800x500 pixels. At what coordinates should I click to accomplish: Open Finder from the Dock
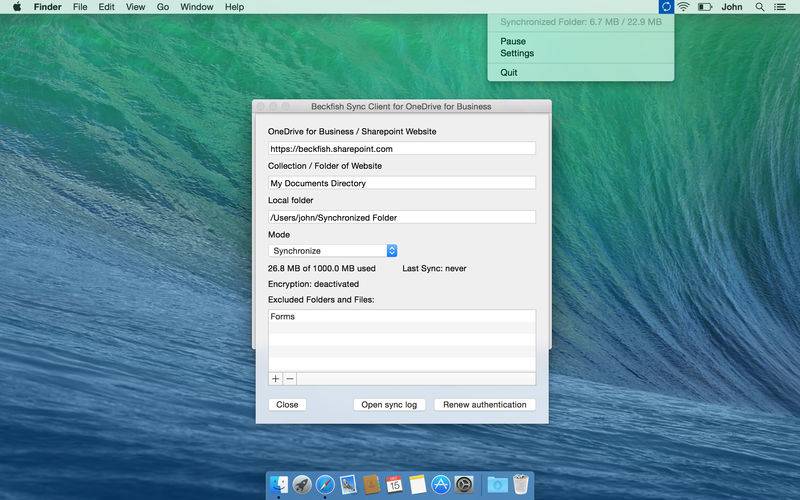[x=279, y=484]
